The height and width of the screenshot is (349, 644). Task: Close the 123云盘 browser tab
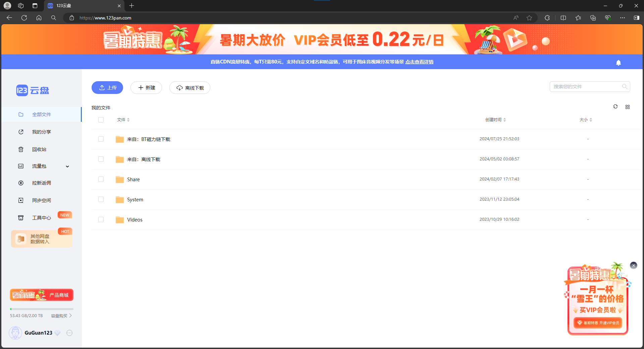[119, 6]
